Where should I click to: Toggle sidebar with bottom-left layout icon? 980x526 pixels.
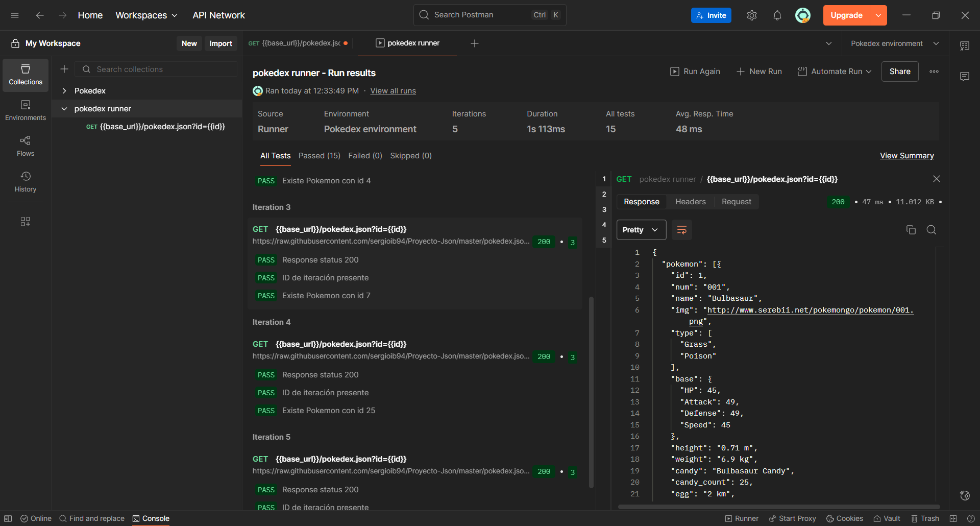[8, 518]
